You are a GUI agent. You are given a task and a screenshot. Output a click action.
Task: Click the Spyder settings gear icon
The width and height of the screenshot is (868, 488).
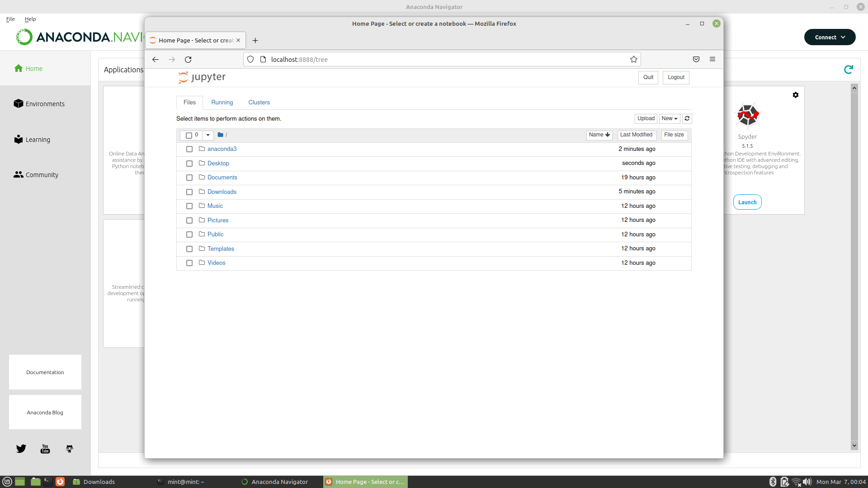click(x=796, y=95)
